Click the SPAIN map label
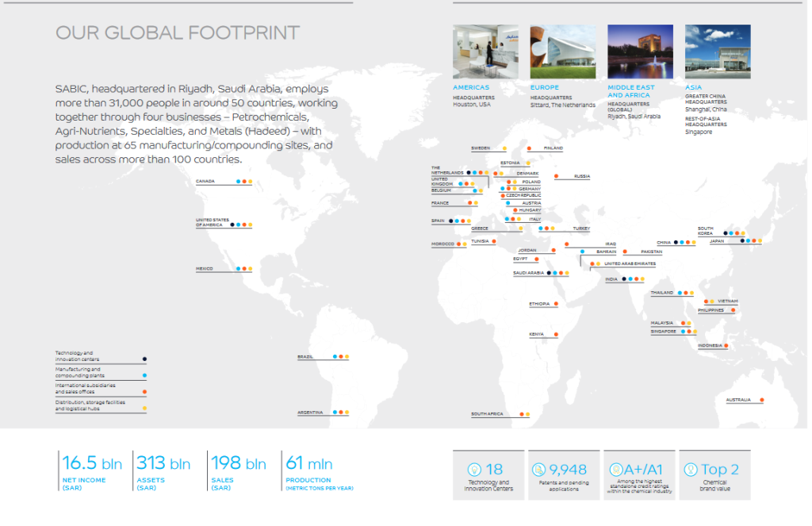The height and width of the screenshot is (526, 812). [x=438, y=221]
